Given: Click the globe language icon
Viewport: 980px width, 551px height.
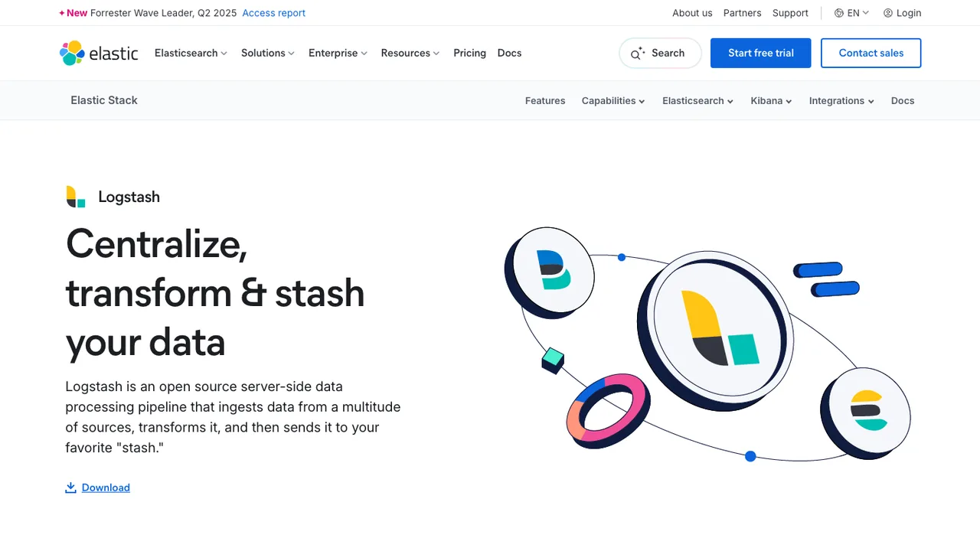Looking at the screenshot, I should click(x=839, y=13).
